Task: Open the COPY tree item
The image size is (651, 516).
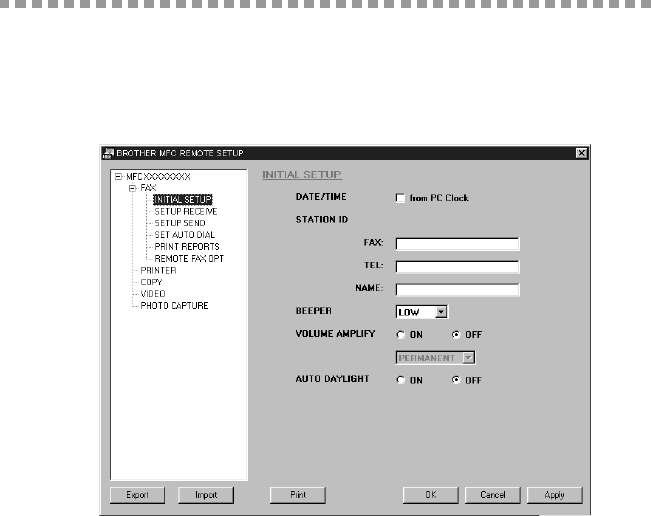Action: click(151, 282)
